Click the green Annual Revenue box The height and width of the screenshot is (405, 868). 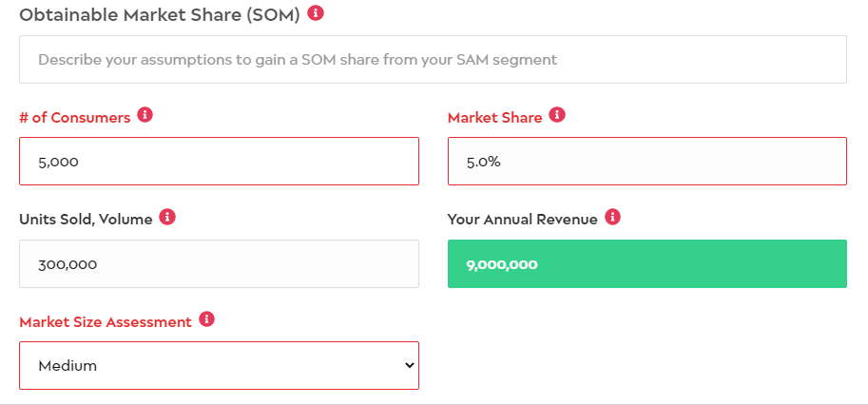pos(647,264)
